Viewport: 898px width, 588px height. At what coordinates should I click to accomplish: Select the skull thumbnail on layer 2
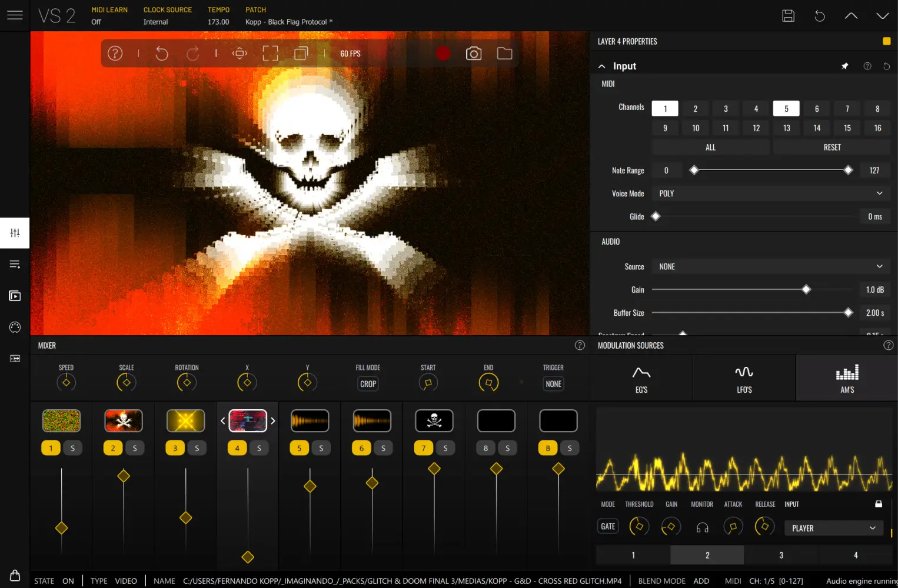(124, 420)
